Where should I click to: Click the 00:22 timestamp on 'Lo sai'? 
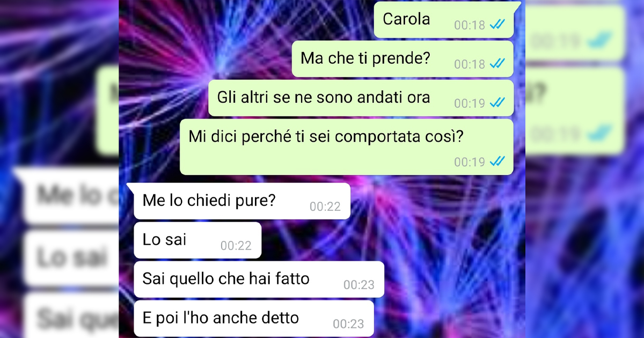click(x=236, y=246)
